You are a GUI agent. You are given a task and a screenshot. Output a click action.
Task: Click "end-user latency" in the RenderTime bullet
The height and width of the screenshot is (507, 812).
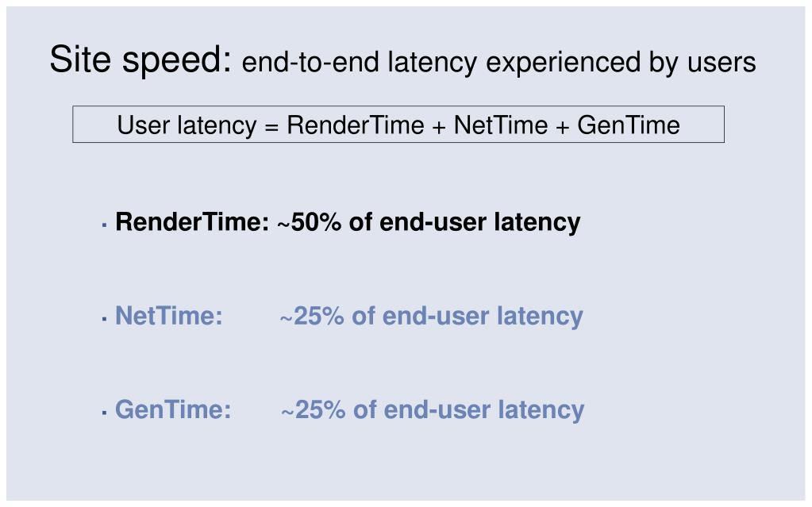[480, 223]
